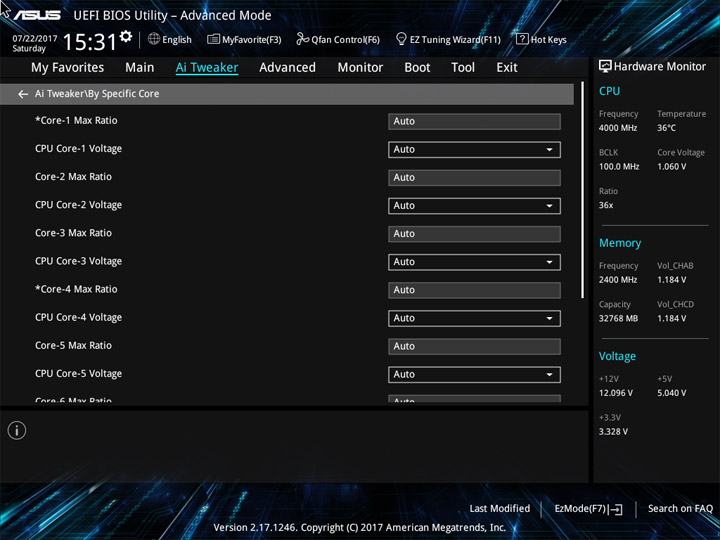The image size is (720, 540).
Task: Click the 07/22/2017 date text
Action: coord(35,39)
